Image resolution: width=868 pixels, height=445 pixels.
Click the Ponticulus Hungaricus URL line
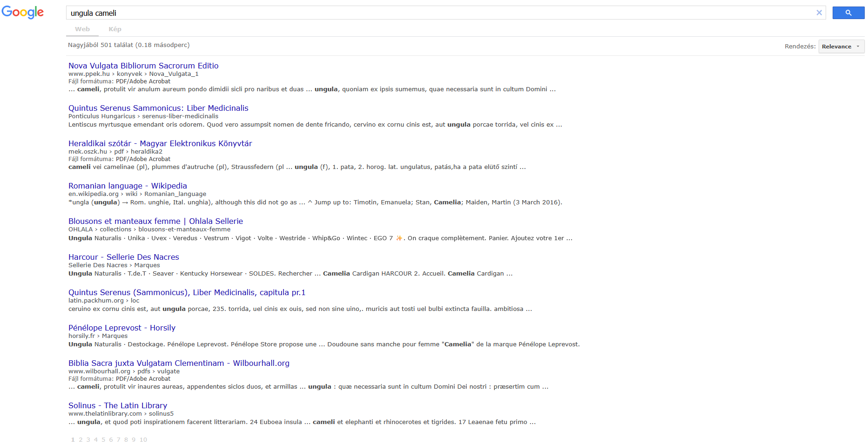click(143, 116)
